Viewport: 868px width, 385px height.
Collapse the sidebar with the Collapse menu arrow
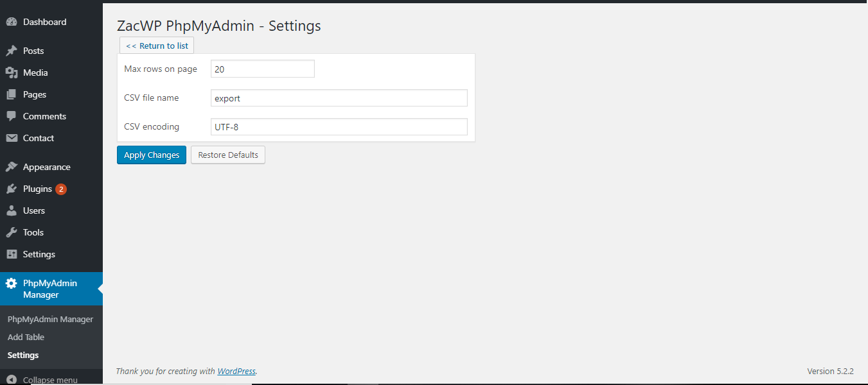click(x=12, y=379)
